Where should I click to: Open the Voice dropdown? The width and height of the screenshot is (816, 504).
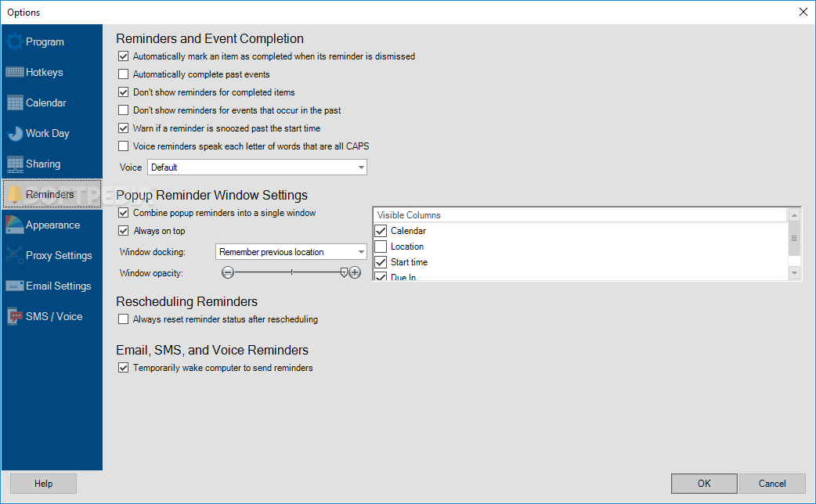[257, 167]
